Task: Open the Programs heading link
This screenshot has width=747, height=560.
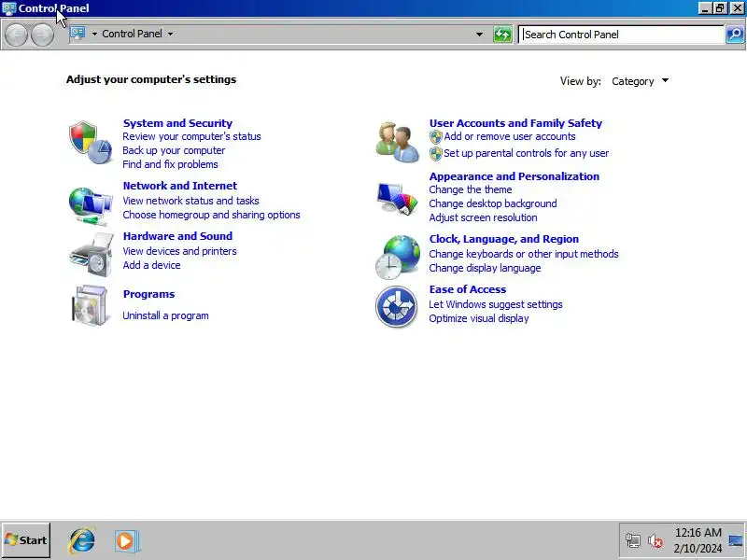Action: coord(148,294)
